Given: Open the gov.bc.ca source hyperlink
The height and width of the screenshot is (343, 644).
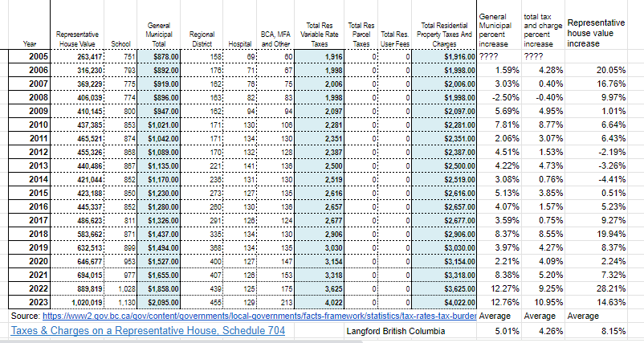Looking at the screenshot, I should tap(259, 316).
